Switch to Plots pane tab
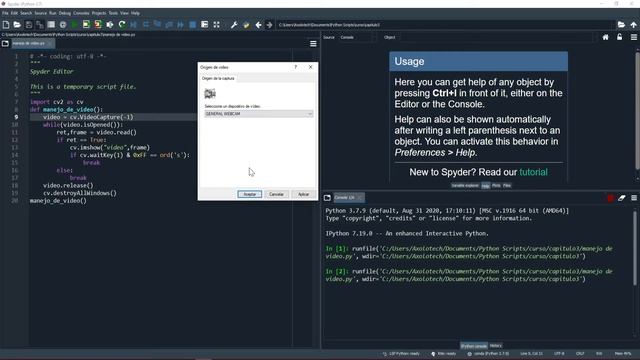 [496, 186]
